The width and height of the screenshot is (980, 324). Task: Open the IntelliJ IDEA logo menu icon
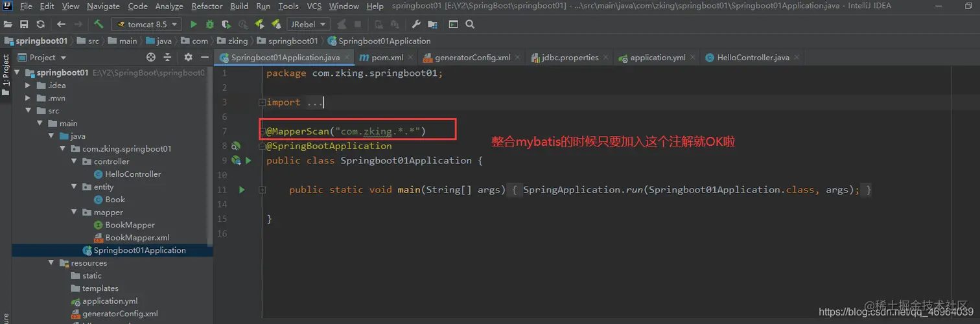[8, 6]
